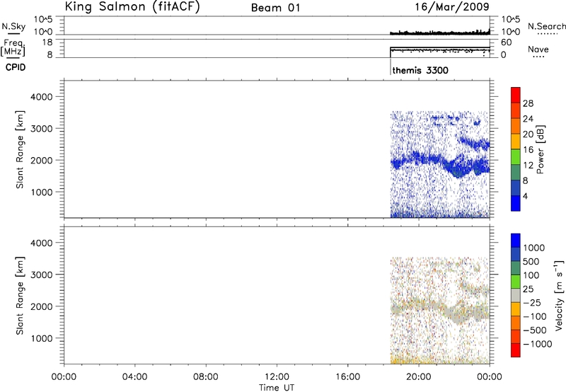
Task: Click the '04:00' time axis label
Action: click(135, 377)
